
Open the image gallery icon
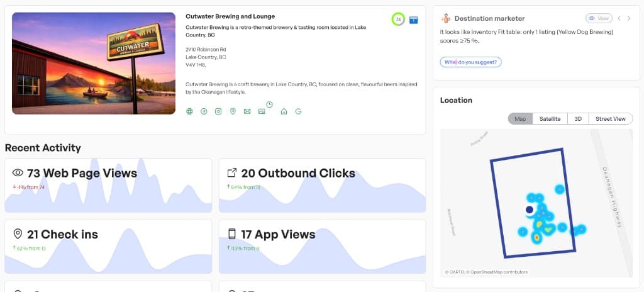click(x=262, y=111)
